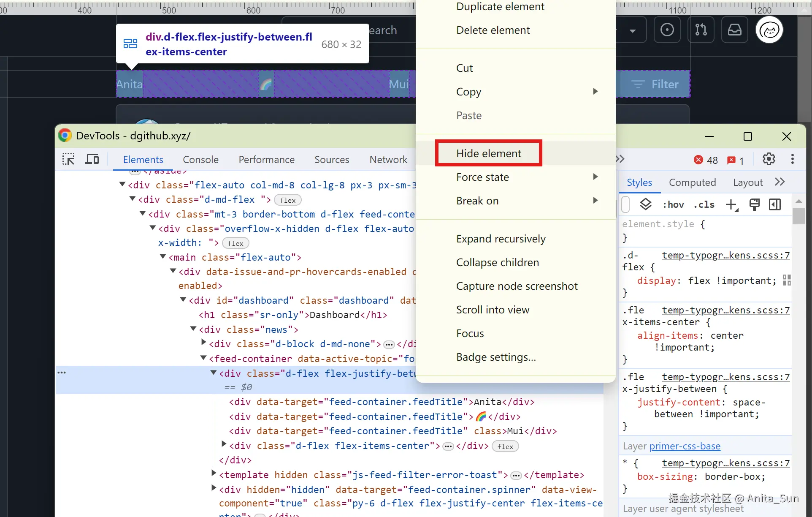This screenshot has height=517, width=812.
Task: Click the GitHub pull requests icon
Action: [701, 30]
